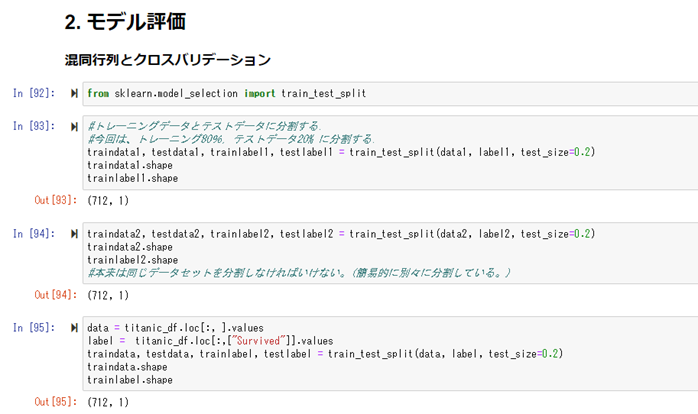Click the comment '#本来は同じデータセットを分割しなければいけない'
The height and width of the screenshot is (414, 698).
[299, 273]
